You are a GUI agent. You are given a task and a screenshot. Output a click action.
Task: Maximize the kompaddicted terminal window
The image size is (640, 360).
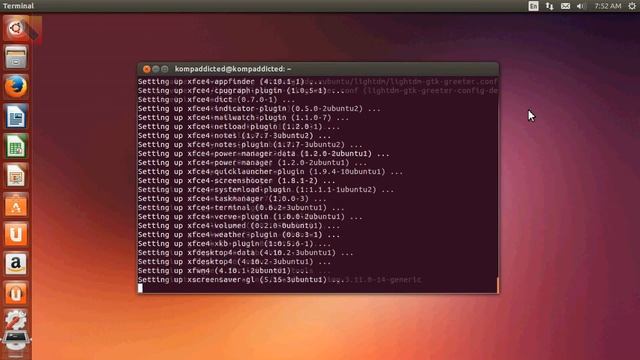164,69
